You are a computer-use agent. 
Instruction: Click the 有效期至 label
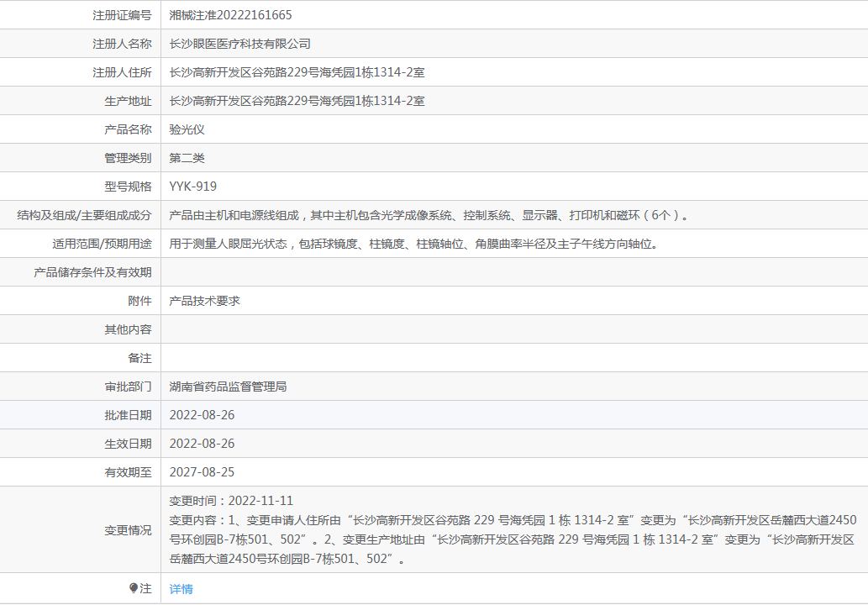128,472
